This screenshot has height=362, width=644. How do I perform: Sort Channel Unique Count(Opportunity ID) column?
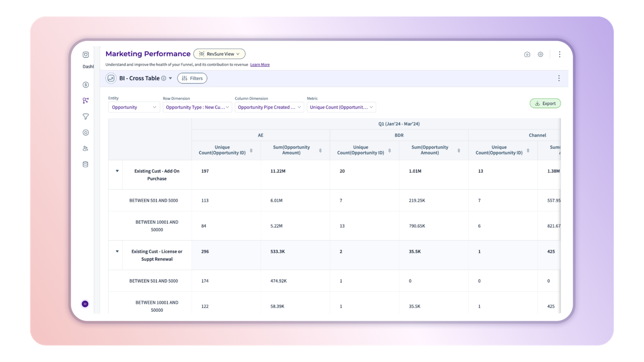[x=528, y=151]
